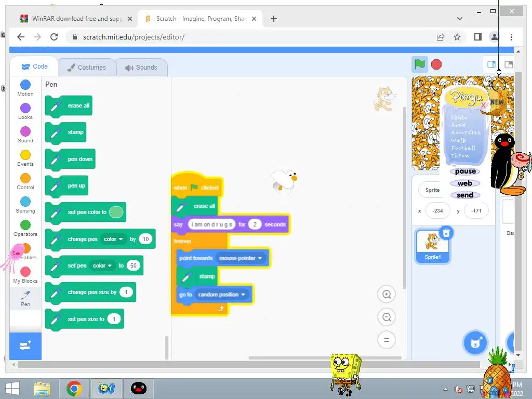Select the My Blocks category
This screenshot has width=532, height=399.
25,275
